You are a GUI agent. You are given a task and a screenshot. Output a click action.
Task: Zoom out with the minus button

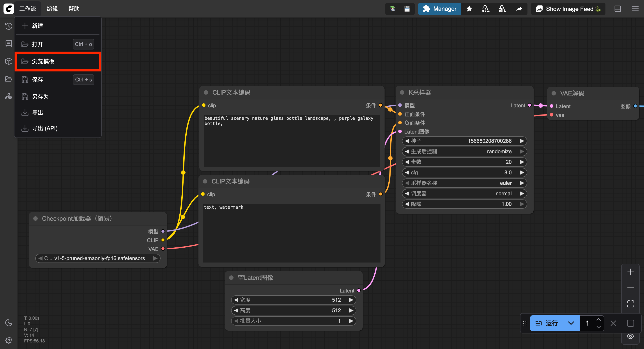pyautogui.click(x=630, y=288)
